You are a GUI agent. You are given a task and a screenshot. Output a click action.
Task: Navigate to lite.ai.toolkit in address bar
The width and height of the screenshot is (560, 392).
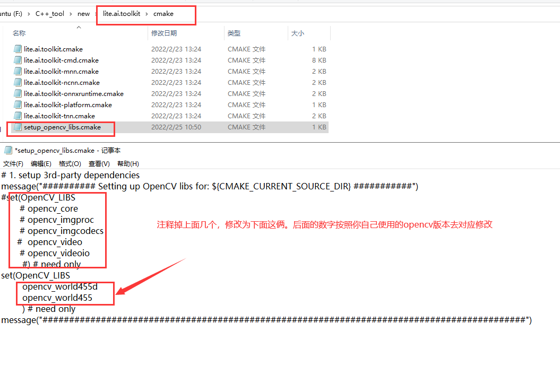click(x=122, y=14)
